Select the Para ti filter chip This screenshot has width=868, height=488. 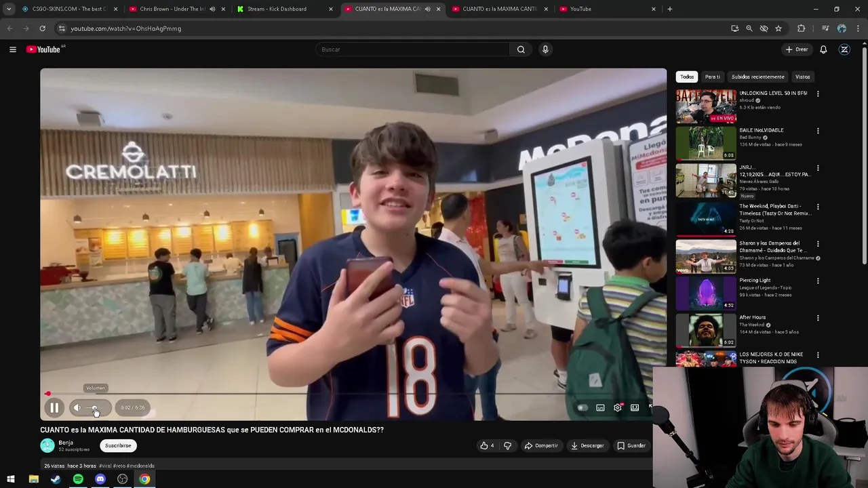(x=712, y=77)
